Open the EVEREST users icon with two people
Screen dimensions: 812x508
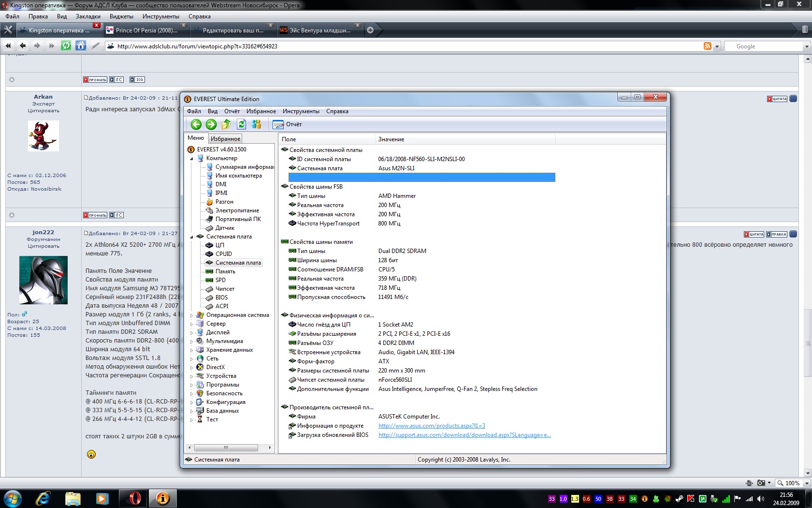[x=257, y=124]
